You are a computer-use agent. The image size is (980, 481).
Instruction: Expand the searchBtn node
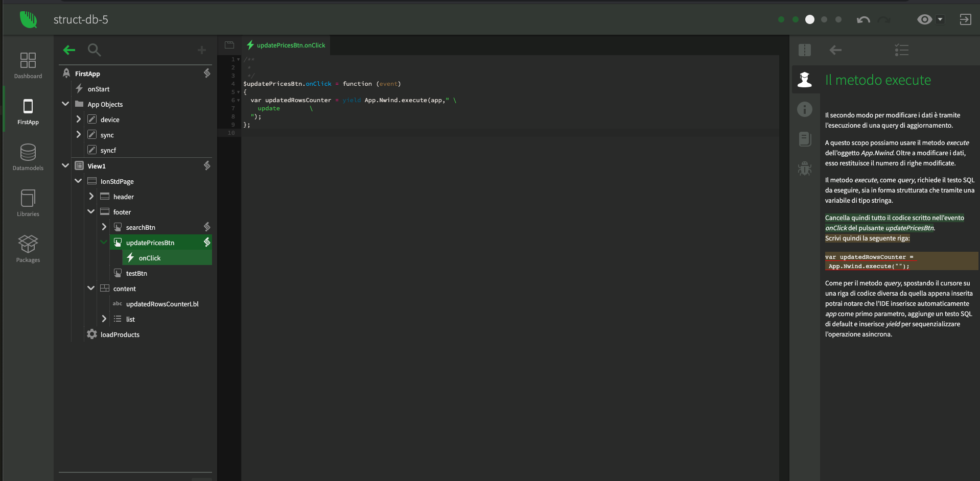104,227
